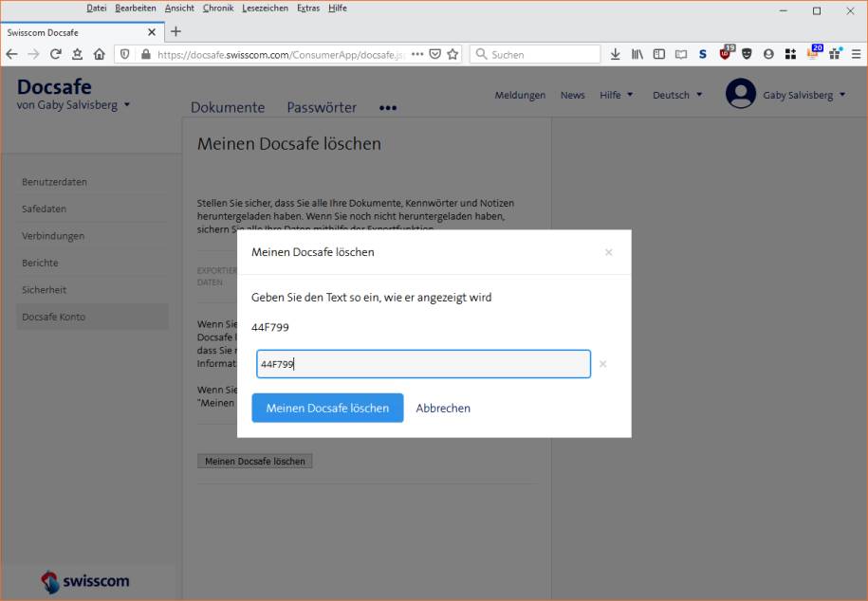The width and height of the screenshot is (868, 601).
Task: Click the user avatar profile picture
Action: click(741, 94)
